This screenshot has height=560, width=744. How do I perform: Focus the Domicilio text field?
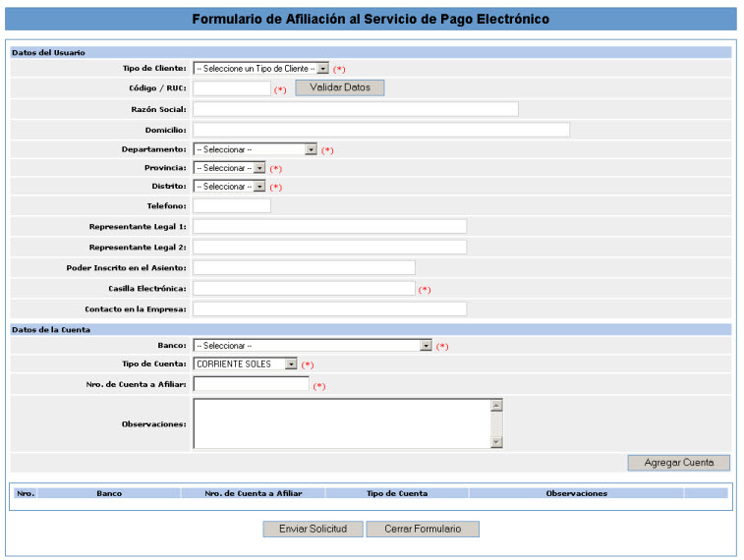tap(381, 130)
